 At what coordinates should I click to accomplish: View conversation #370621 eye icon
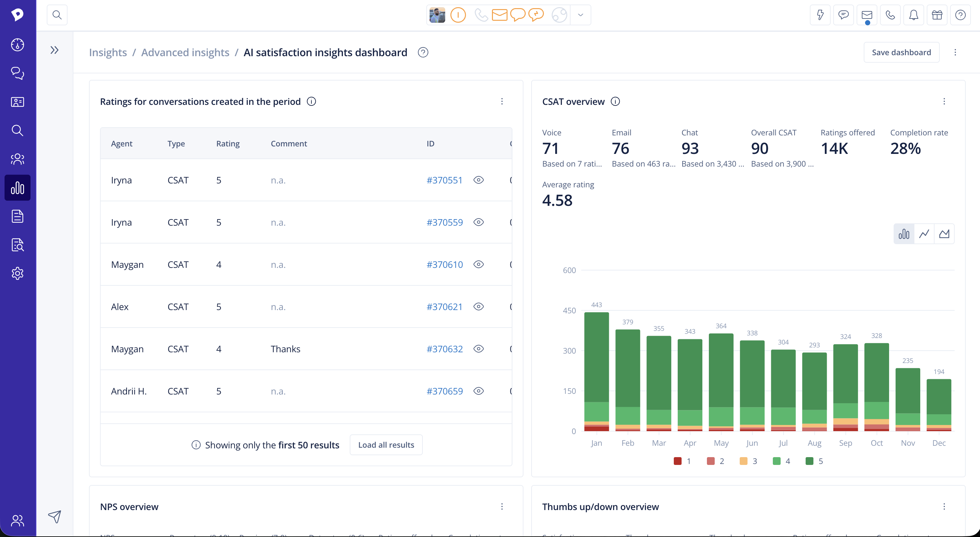[479, 306]
